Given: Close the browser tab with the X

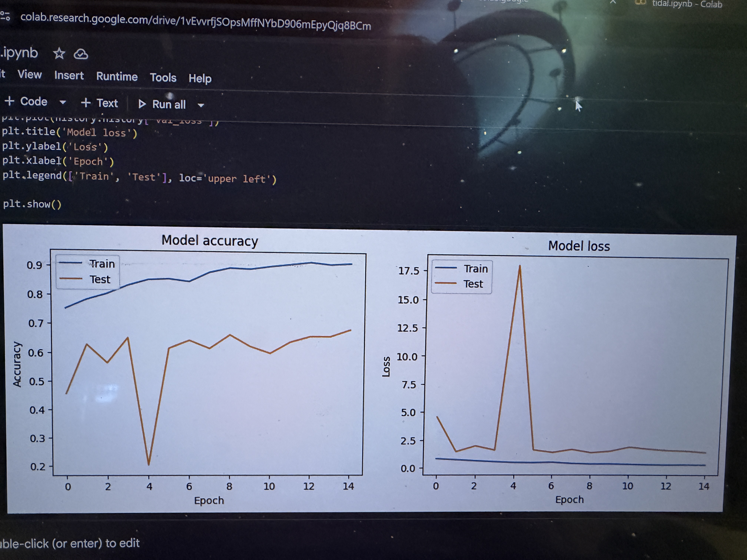Looking at the screenshot, I should point(613,2).
